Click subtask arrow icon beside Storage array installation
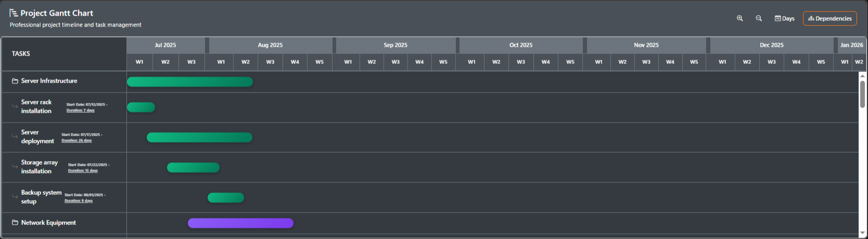 click(x=15, y=167)
